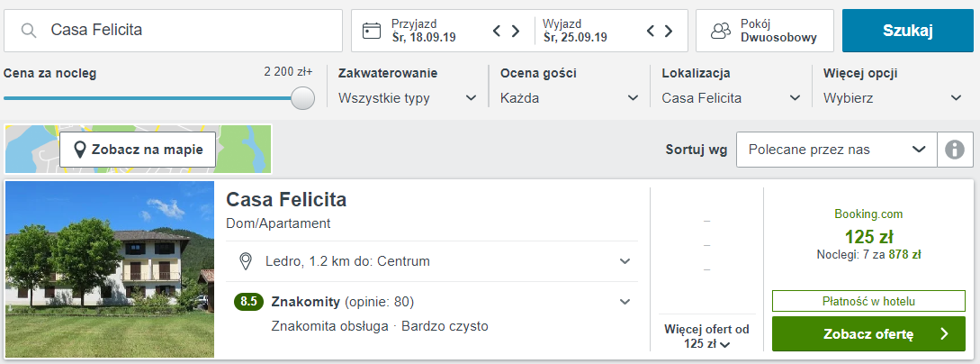
Task: Adjust the price per night slider handle
Action: (303, 98)
